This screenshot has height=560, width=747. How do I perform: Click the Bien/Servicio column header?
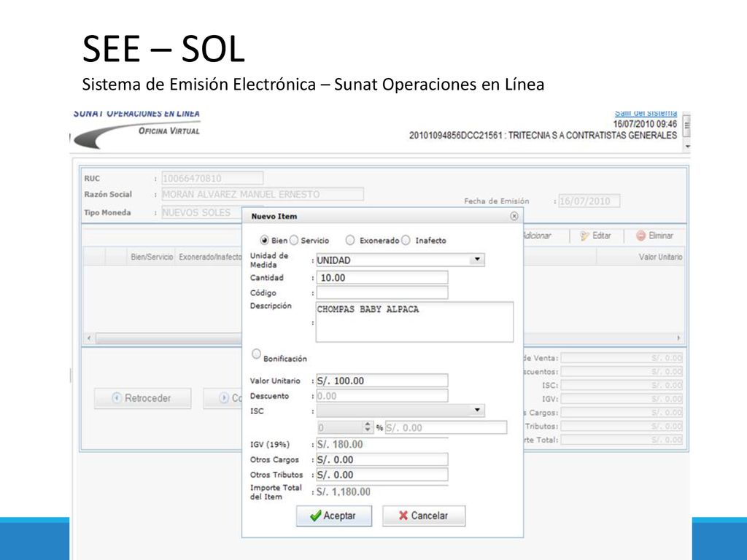pyautogui.click(x=152, y=257)
